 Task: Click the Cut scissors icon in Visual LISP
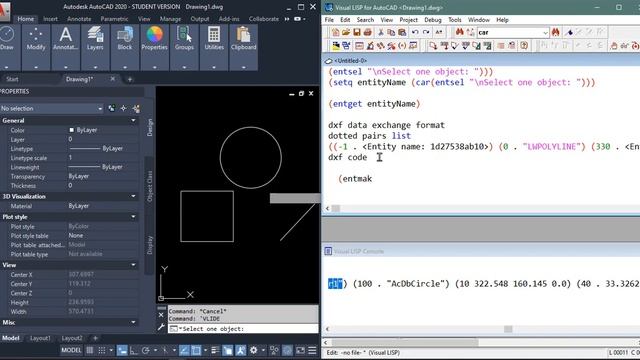380,32
